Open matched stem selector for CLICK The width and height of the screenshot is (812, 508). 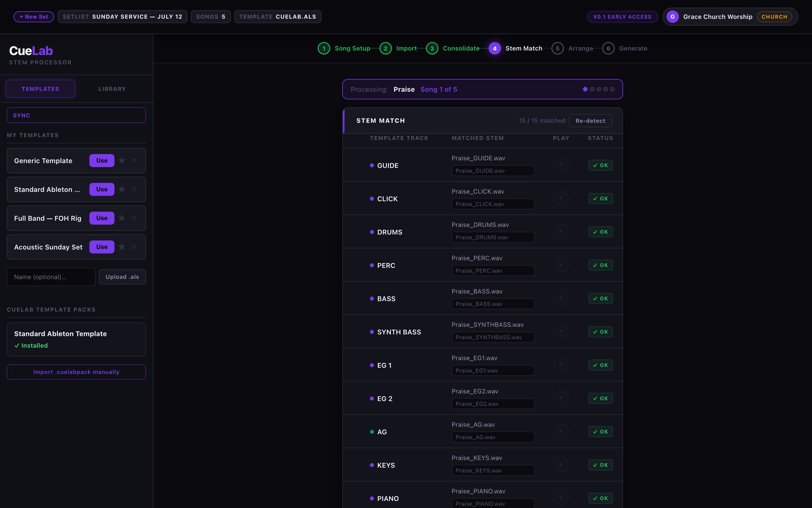coord(493,204)
